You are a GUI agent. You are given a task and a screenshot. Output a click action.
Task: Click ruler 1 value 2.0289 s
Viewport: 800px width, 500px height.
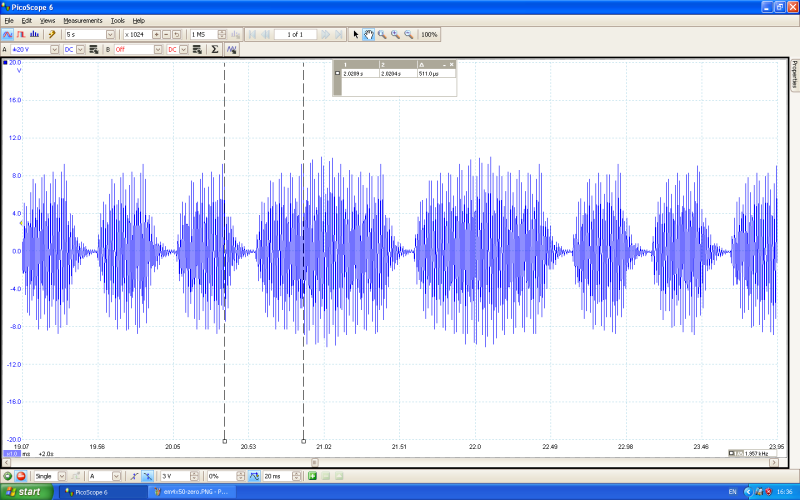point(353,73)
